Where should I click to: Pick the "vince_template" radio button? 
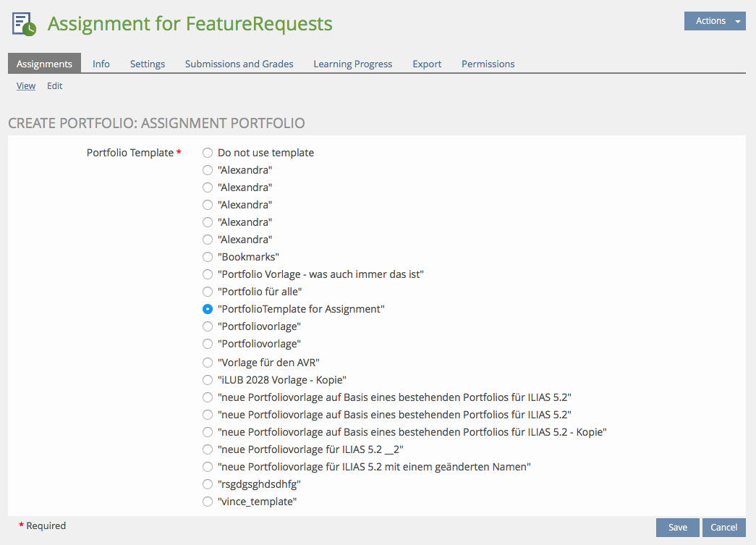coord(208,502)
